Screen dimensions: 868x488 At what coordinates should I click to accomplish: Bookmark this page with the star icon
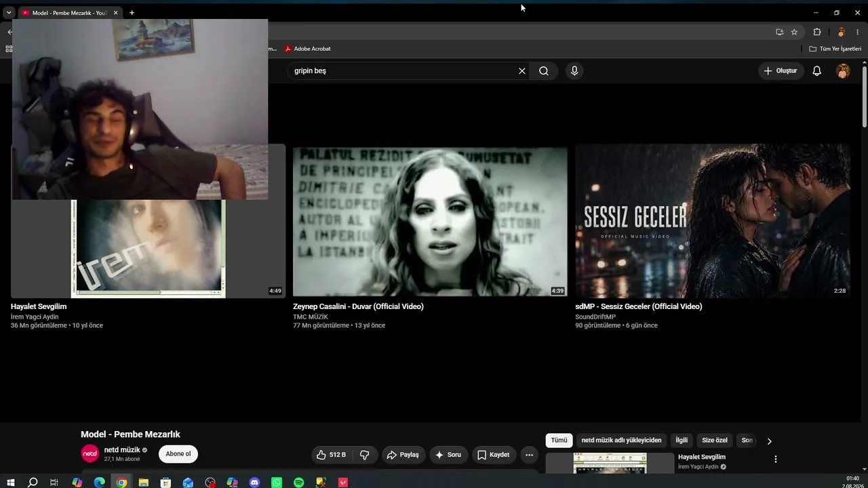pos(794,32)
